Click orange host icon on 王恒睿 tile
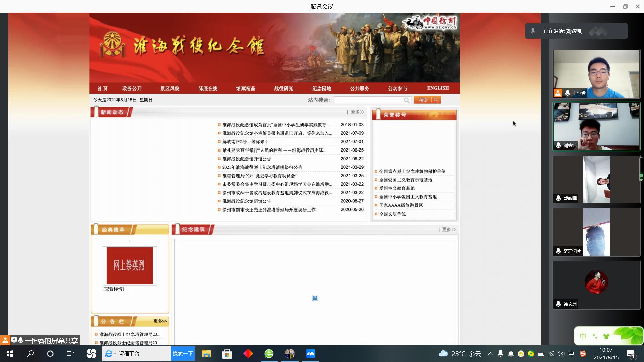The image size is (644, 362). point(558,93)
